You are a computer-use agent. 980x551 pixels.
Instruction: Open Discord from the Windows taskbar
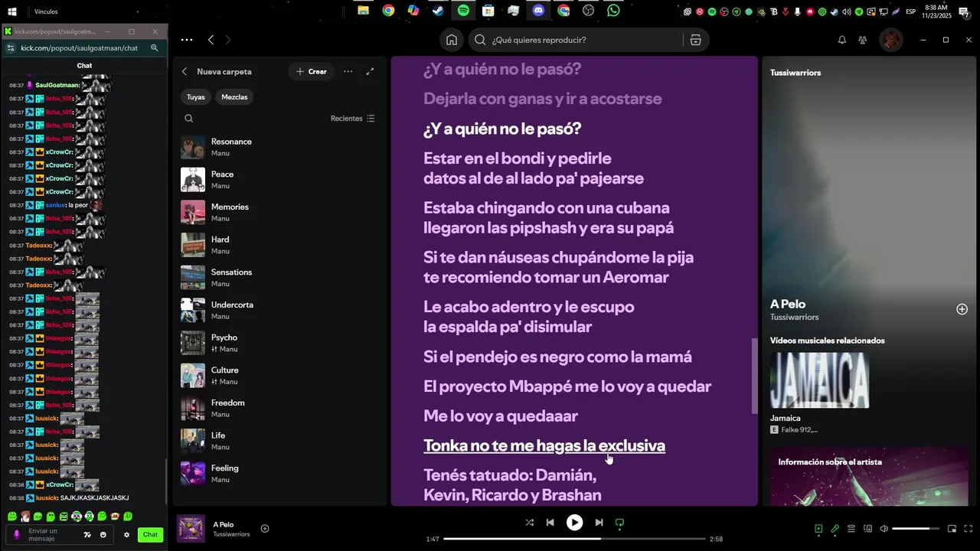click(538, 11)
